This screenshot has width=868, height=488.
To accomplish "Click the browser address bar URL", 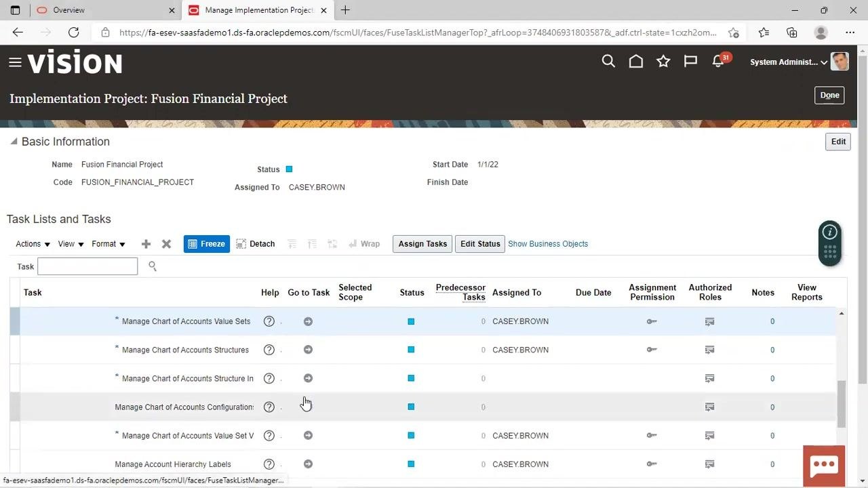I will pyautogui.click(x=418, y=33).
